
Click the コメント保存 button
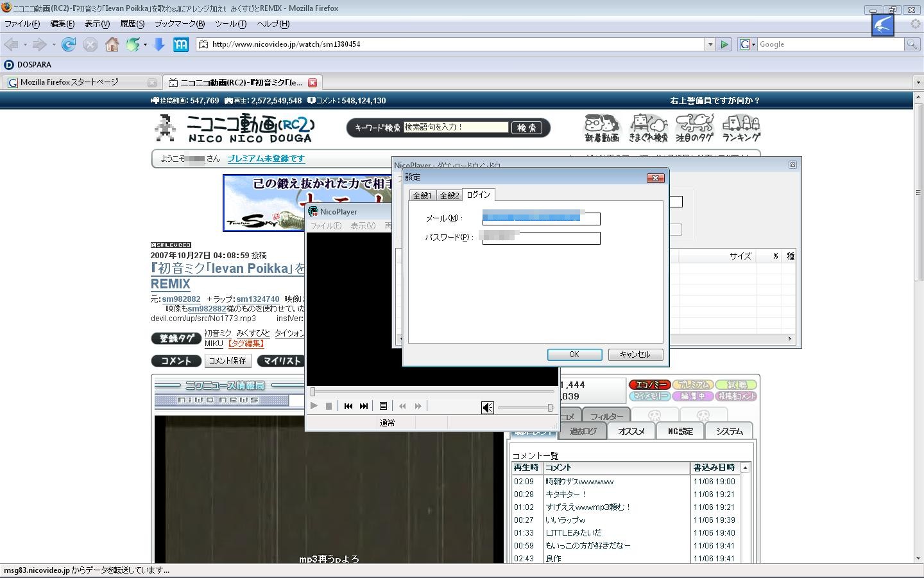(x=228, y=361)
